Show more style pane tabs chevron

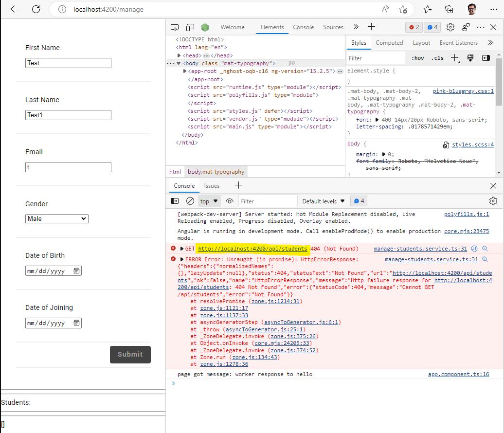click(x=490, y=42)
